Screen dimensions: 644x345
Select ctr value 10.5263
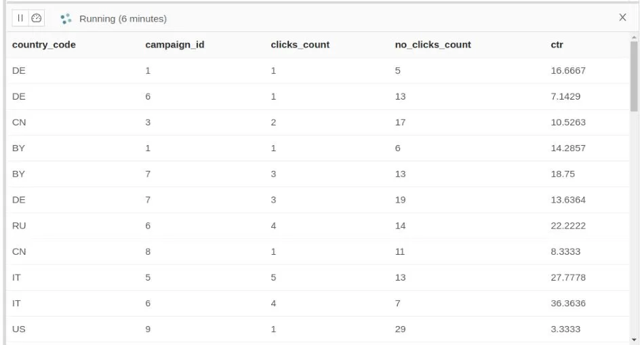tap(568, 123)
